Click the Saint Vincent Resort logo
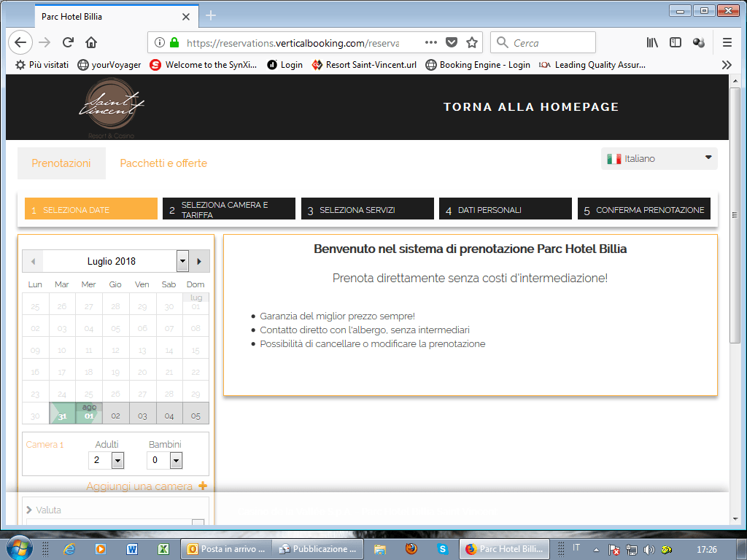Screen dimensions: 747x560 (x=112, y=107)
